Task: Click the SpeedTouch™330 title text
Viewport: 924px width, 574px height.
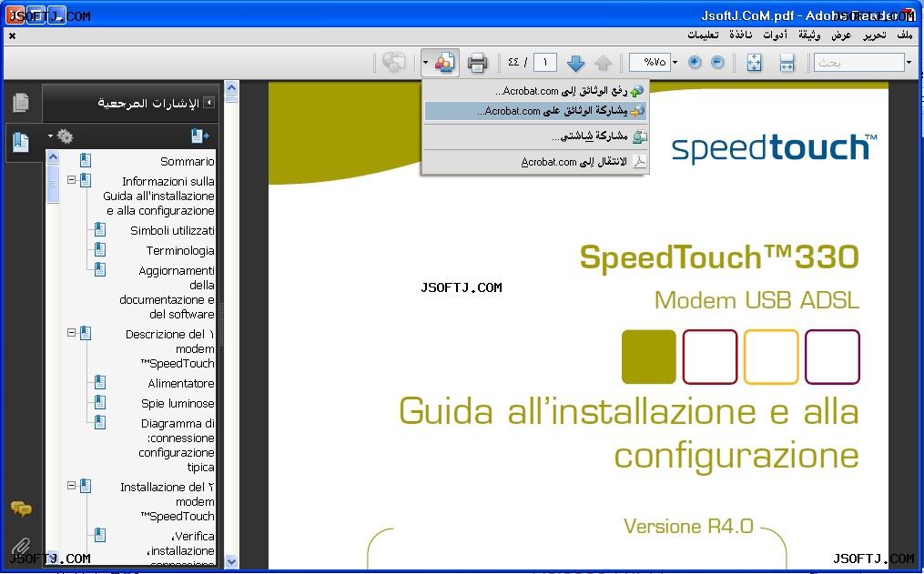Action: tap(719, 257)
